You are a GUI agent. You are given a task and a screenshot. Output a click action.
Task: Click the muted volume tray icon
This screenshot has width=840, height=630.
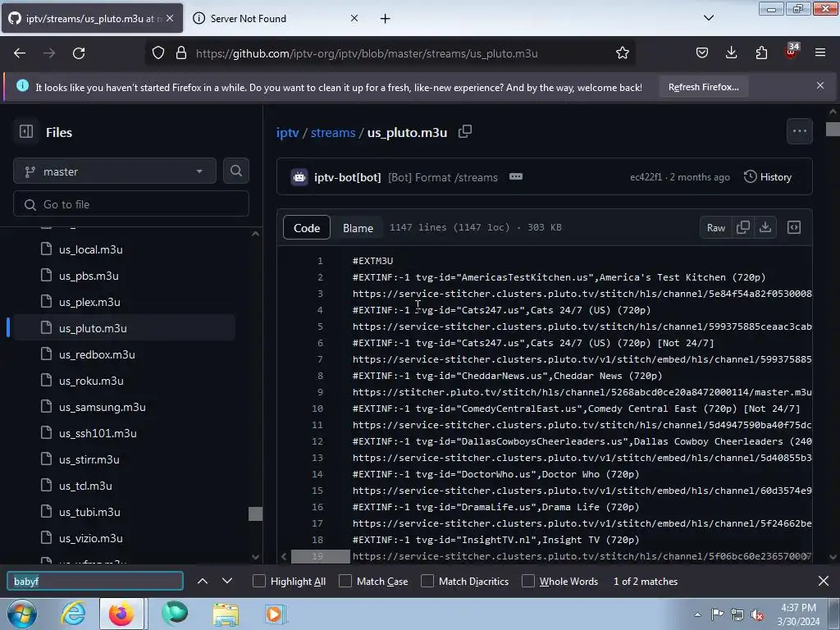(757, 614)
